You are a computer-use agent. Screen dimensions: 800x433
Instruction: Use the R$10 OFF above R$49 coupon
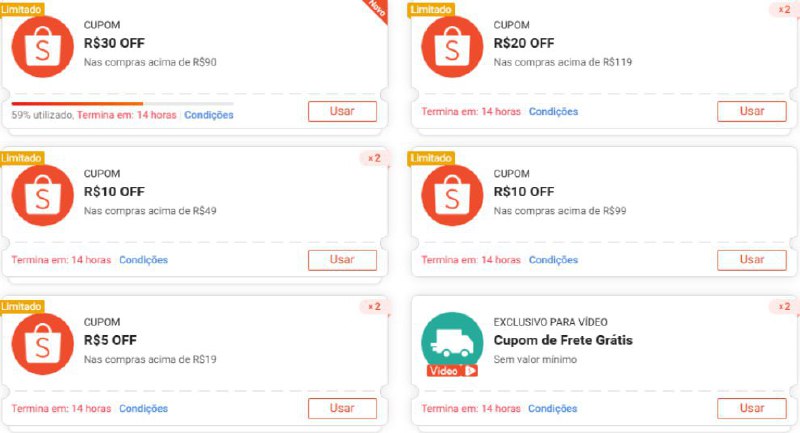click(x=342, y=260)
